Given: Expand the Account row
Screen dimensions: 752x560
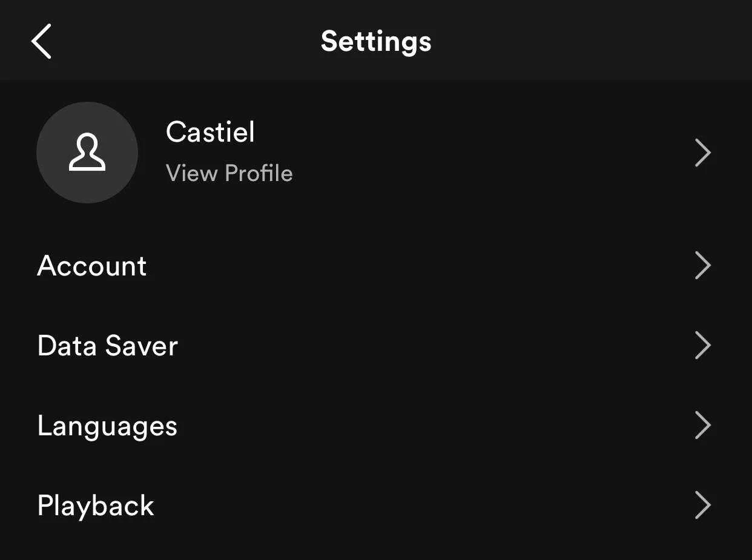Looking at the screenshot, I should tap(376, 265).
